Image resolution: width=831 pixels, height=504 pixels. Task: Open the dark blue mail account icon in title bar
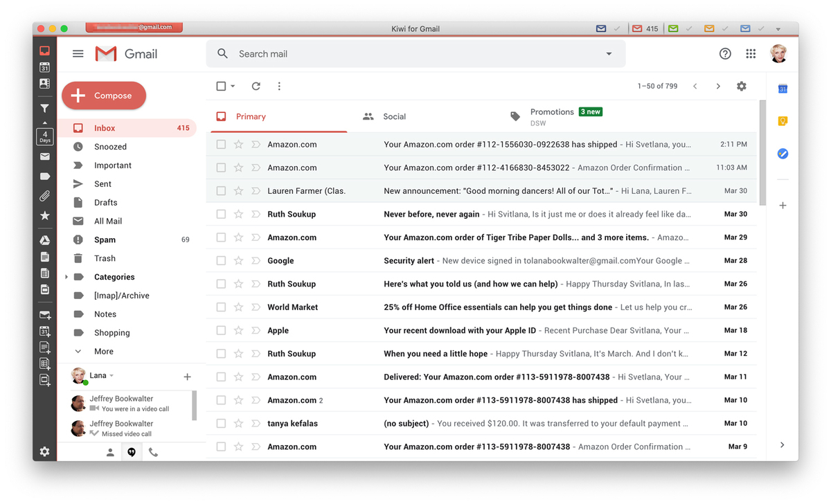(601, 28)
